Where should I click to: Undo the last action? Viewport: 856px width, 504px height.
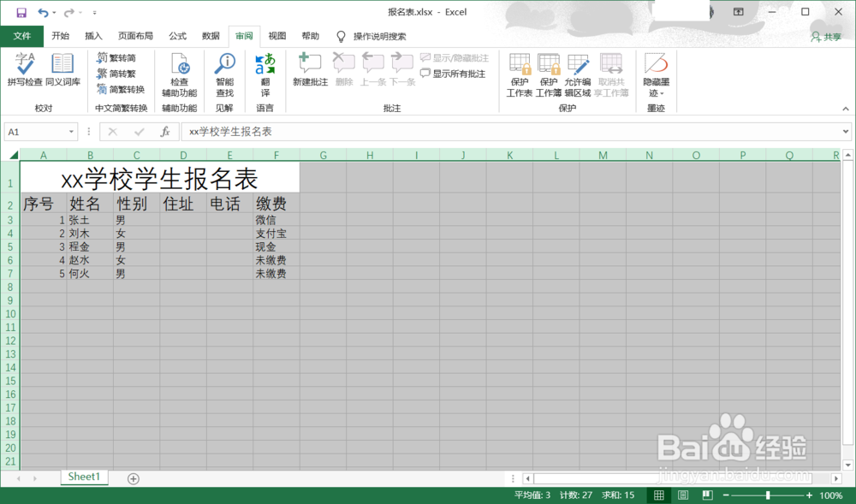tap(43, 12)
